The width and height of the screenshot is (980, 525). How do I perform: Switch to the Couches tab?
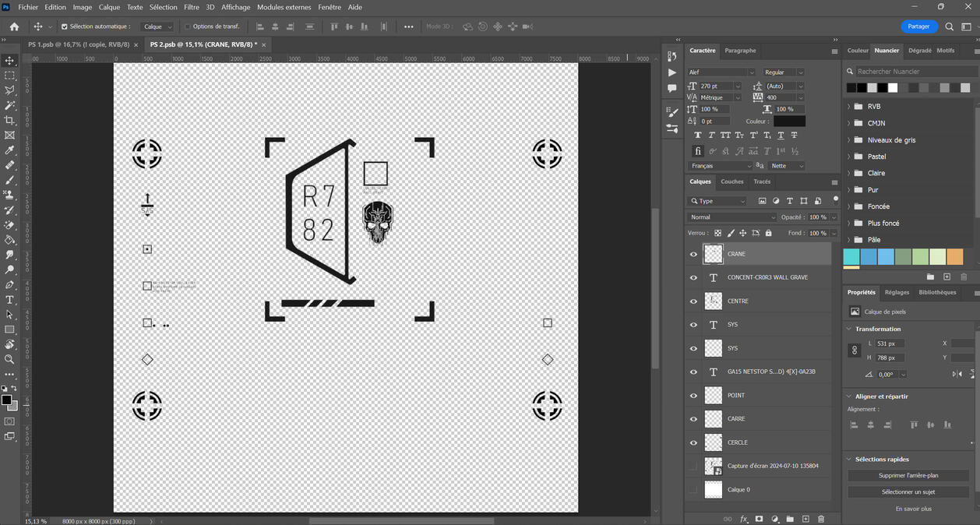(x=731, y=181)
